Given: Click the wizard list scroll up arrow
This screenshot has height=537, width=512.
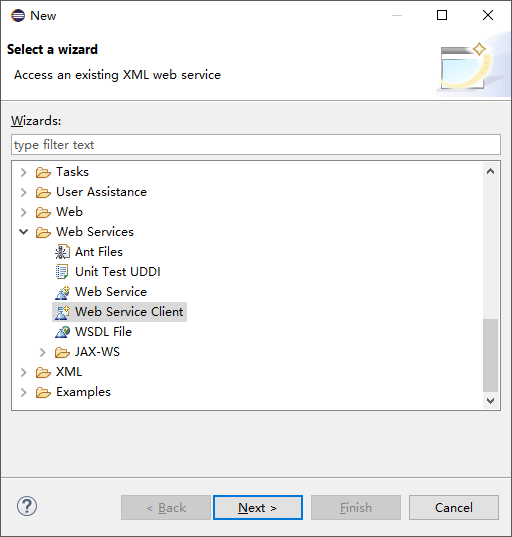Looking at the screenshot, I should point(490,171).
